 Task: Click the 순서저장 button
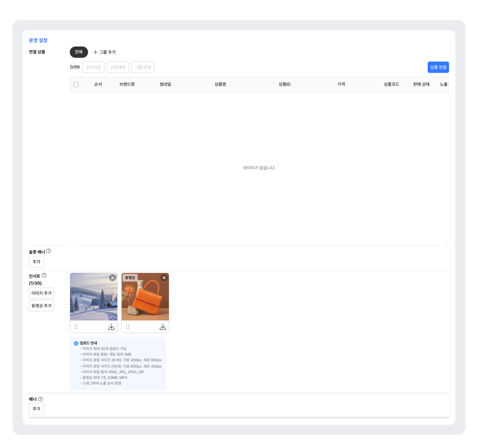(x=93, y=67)
